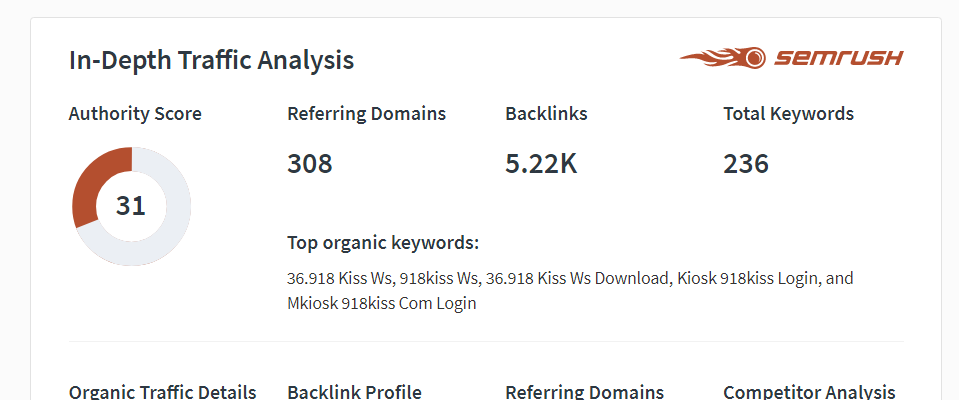Viewport: 959px width, 400px height.
Task: Click the 5.22K backlinks value
Action: [541, 164]
